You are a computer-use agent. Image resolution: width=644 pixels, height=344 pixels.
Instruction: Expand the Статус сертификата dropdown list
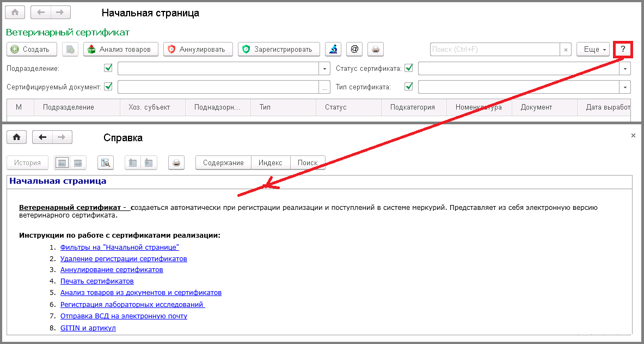pos(625,69)
